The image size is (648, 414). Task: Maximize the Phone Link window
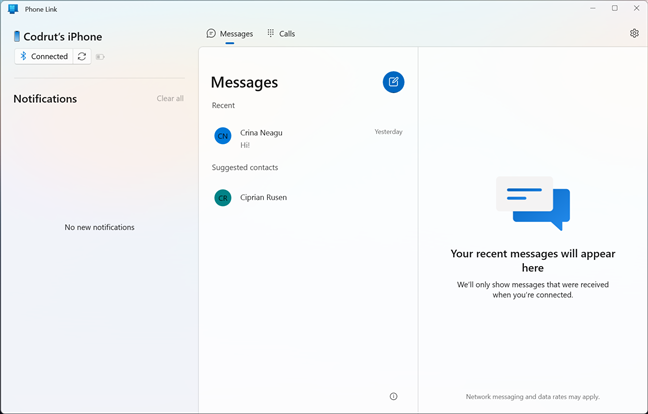tap(615, 8)
